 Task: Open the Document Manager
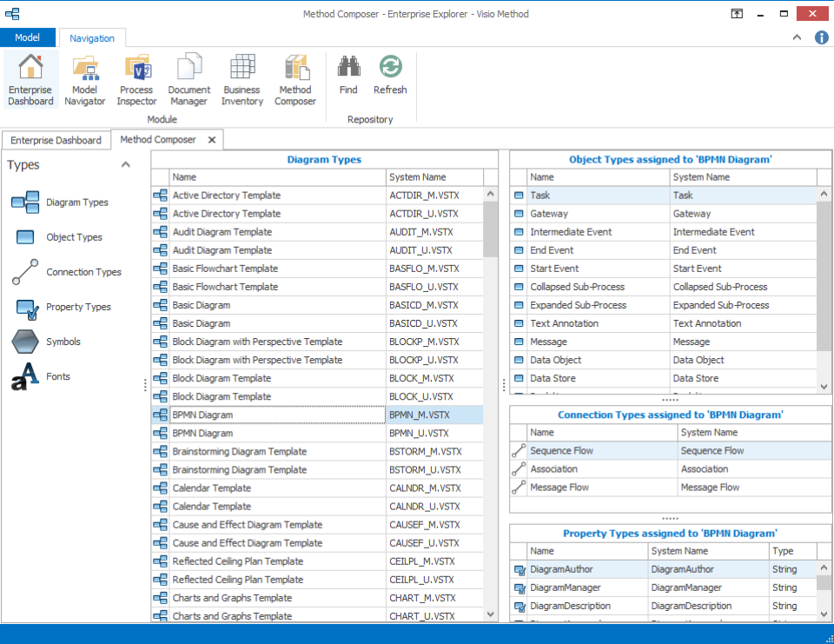[x=189, y=78]
